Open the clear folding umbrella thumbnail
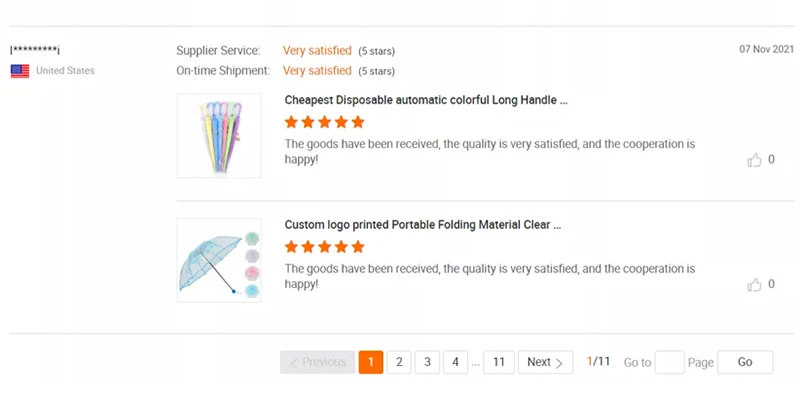 point(219,260)
